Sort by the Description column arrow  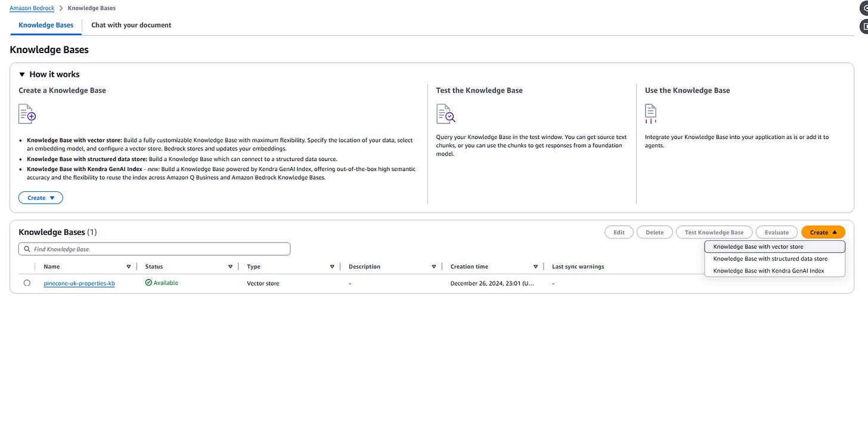point(433,266)
